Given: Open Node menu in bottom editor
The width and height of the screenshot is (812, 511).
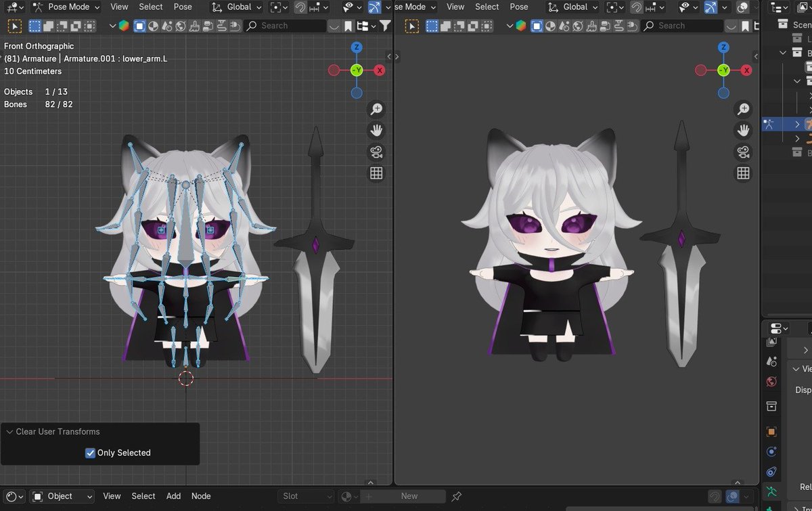Looking at the screenshot, I should tap(201, 496).
